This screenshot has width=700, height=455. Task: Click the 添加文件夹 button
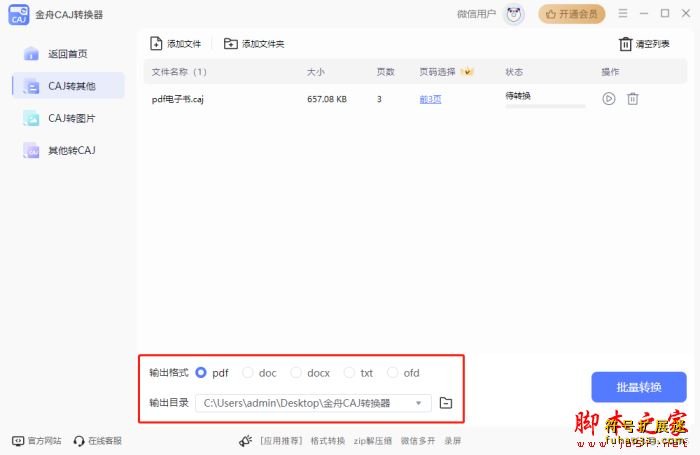click(x=254, y=44)
